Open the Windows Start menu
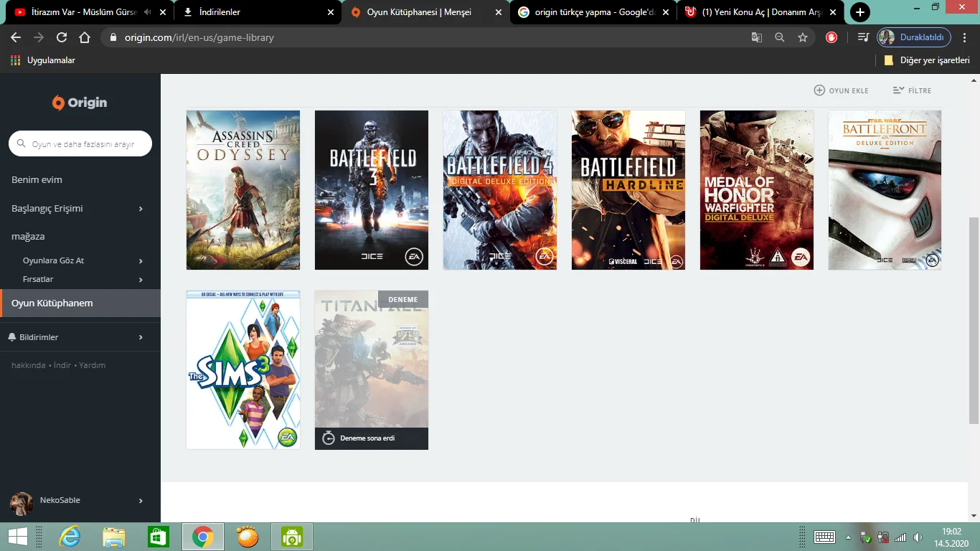980x551 pixels. 18,537
